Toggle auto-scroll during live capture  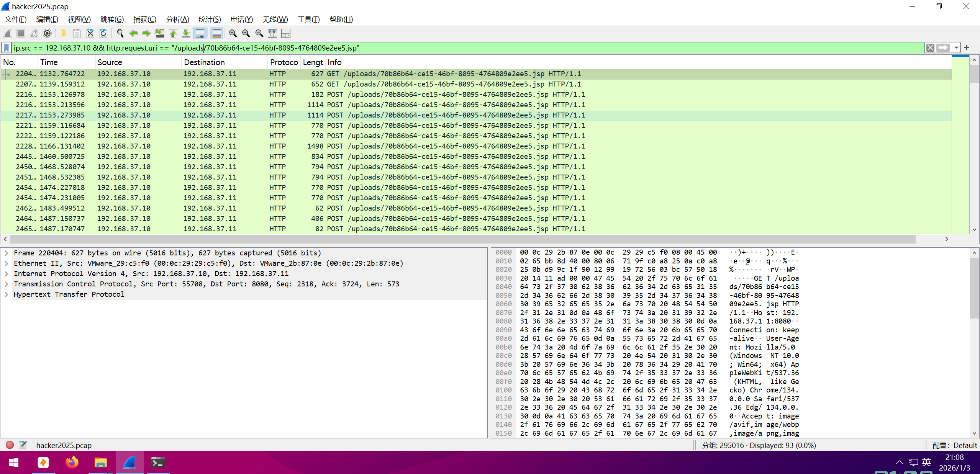click(200, 34)
